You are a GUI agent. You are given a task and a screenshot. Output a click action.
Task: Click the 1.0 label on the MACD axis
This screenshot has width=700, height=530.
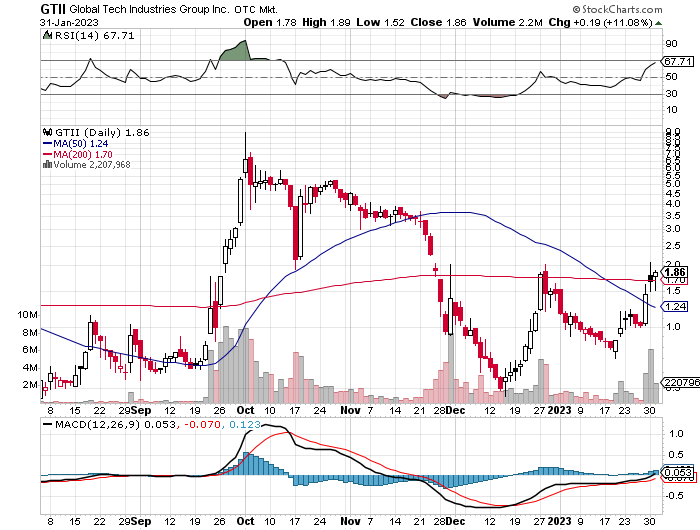tap(676, 434)
